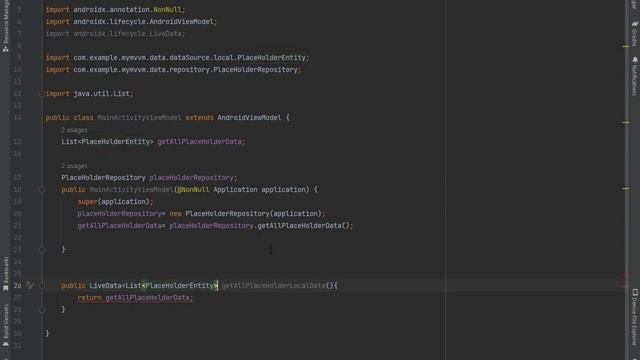Click the new keyword on line 20
640x360 pixels.
[175, 213]
